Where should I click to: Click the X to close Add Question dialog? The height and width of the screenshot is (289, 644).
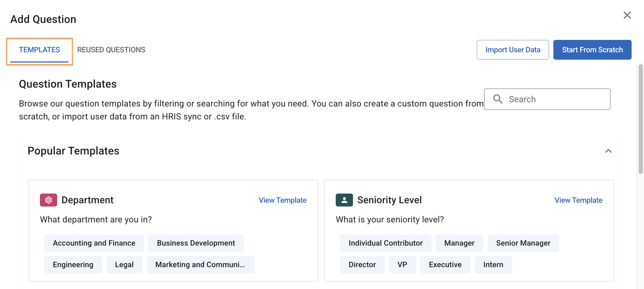(x=628, y=15)
